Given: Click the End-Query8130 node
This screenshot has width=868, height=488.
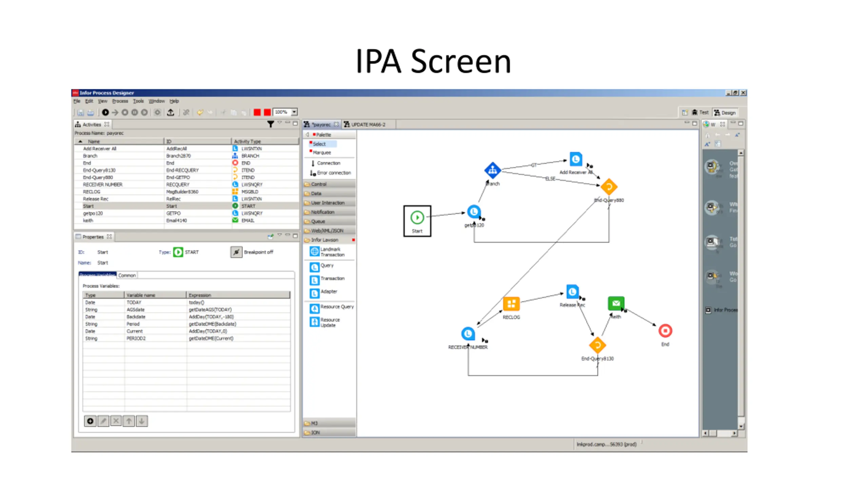Looking at the screenshot, I should [x=597, y=346].
